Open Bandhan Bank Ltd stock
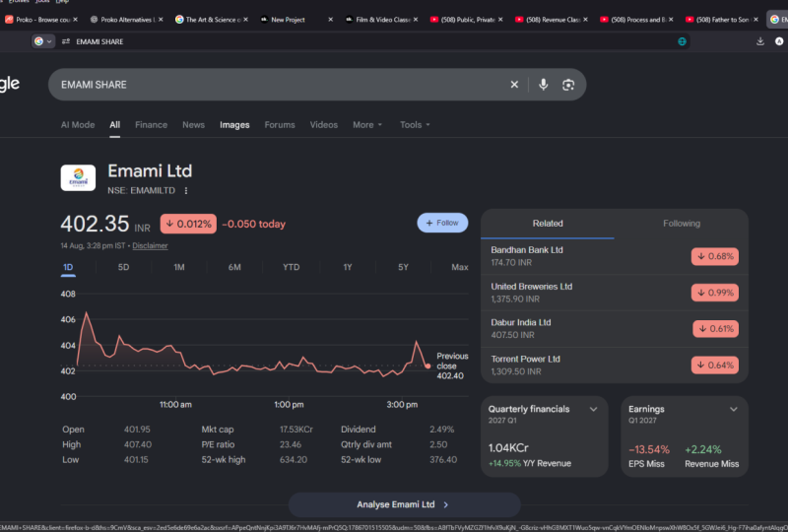Viewport: 788px width, 532px height. tap(614, 256)
